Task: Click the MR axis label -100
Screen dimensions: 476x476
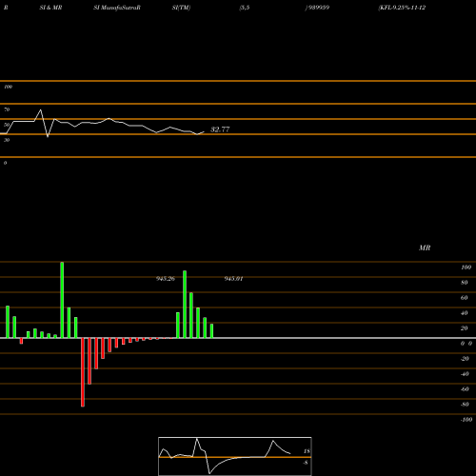Action: [x=466, y=420]
